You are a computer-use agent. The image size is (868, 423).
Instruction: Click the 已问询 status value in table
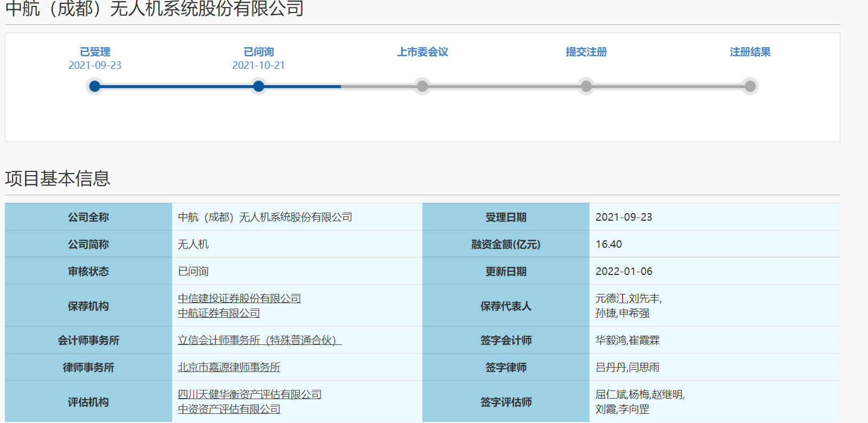pos(193,272)
